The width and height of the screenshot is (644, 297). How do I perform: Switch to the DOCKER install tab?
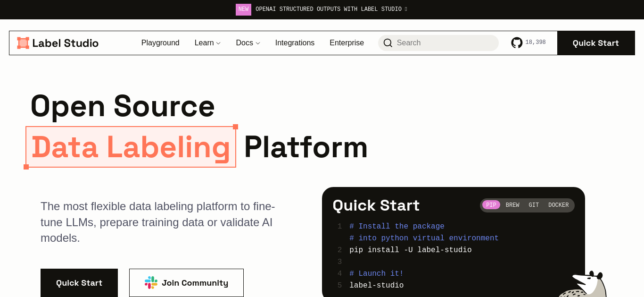point(559,205)
